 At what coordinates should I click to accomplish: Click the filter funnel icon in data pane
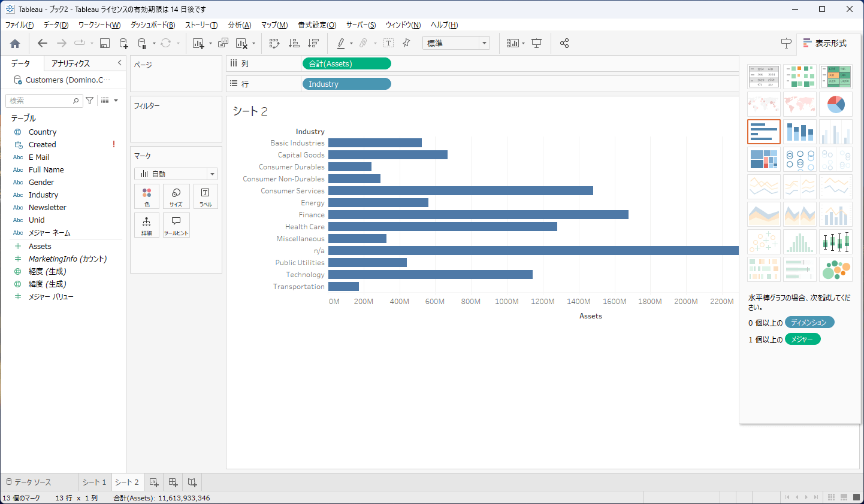tap(89, 101)
